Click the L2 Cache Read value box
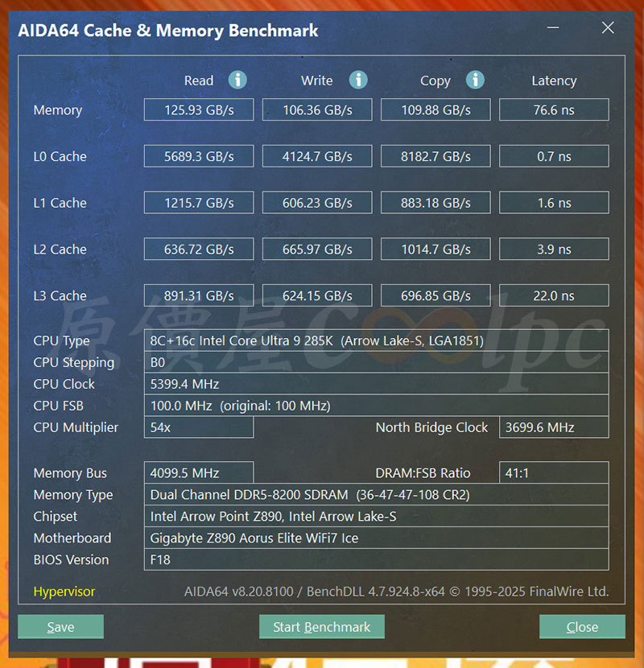 point(199,249)
